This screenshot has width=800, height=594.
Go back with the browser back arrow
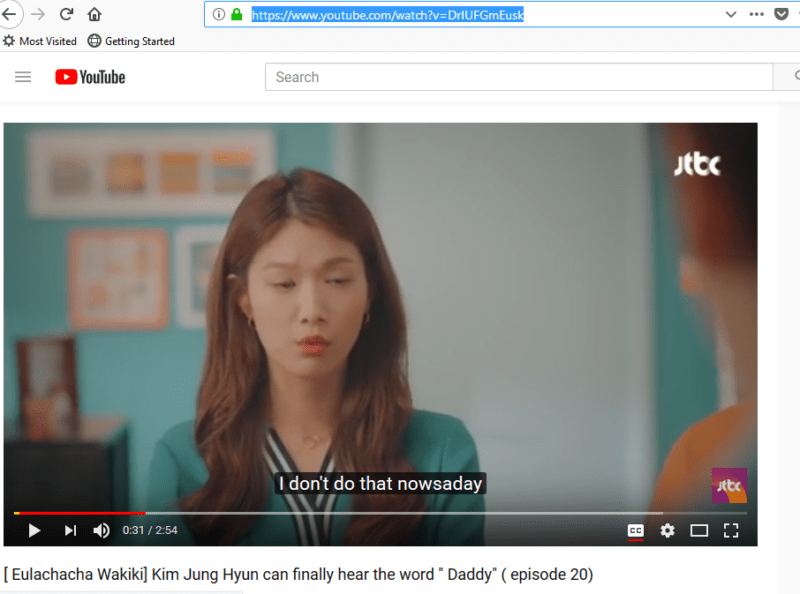(9, 14)
